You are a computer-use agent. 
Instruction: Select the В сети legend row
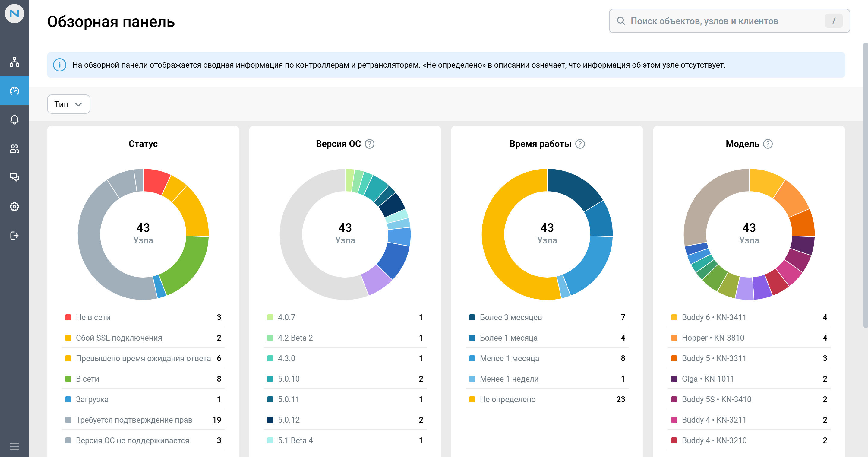(x=143, y=379)
